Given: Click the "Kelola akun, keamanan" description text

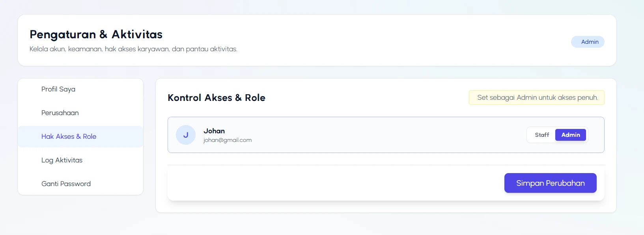Looking at the screenshot, I should coord(133,49).
